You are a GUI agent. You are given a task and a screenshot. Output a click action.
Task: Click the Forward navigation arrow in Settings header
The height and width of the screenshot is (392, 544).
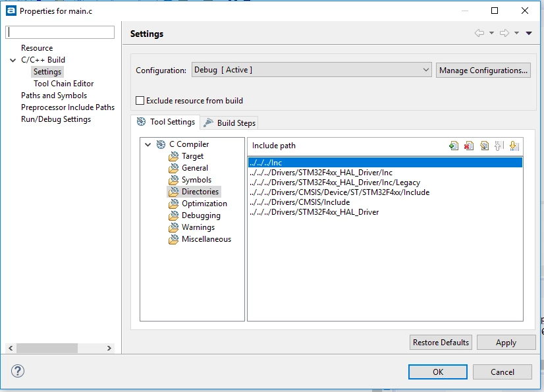click(504, 33)
